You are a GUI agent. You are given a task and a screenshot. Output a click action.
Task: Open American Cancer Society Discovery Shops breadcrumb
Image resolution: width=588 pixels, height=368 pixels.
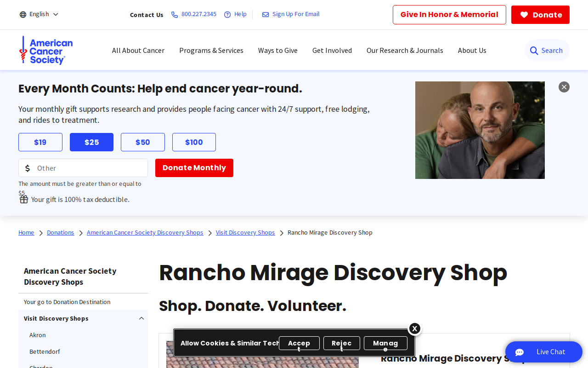pyautogui.click(x=145, y=232)
